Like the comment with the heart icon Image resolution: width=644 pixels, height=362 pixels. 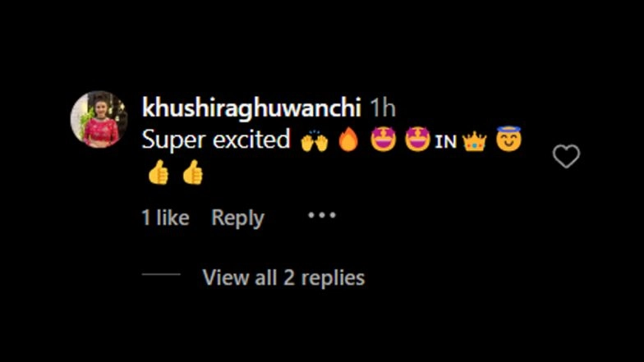pyautogui.click(x=566, y=156)
